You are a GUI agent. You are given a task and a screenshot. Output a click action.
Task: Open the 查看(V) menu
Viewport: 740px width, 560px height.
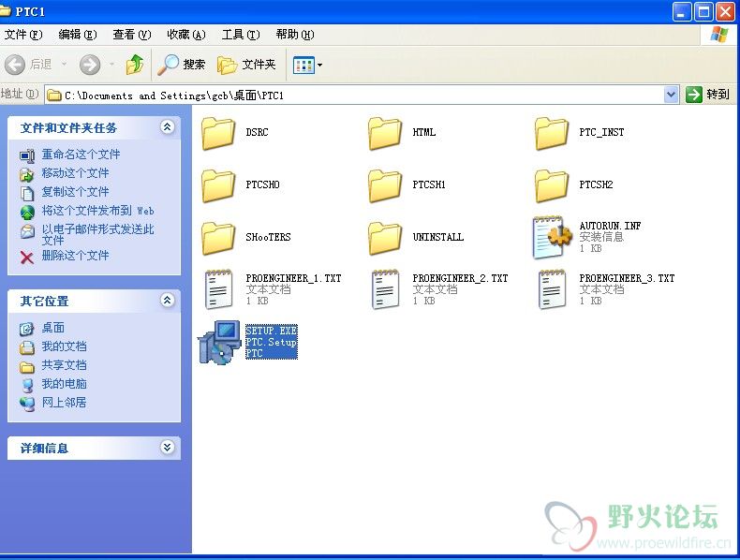[x=132, y=35]
